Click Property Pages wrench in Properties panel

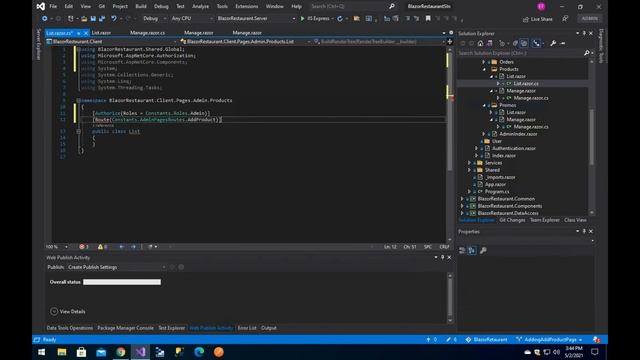483,251
